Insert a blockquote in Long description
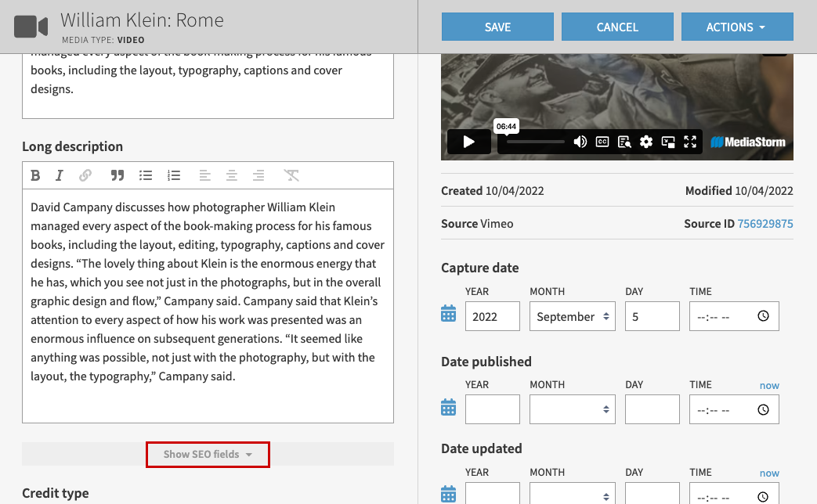Image resolution: width=817 pixels, height=504 pixels. [117, 175]
